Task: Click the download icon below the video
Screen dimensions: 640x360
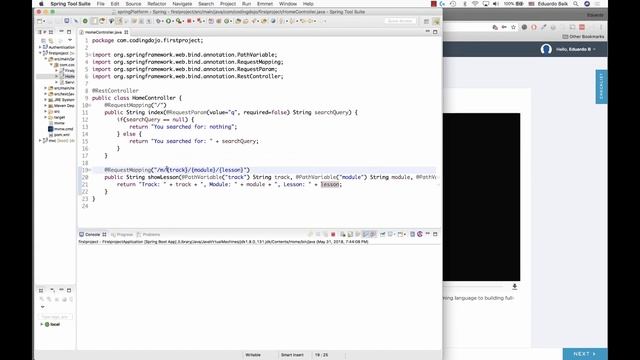Action: point(514,287)
